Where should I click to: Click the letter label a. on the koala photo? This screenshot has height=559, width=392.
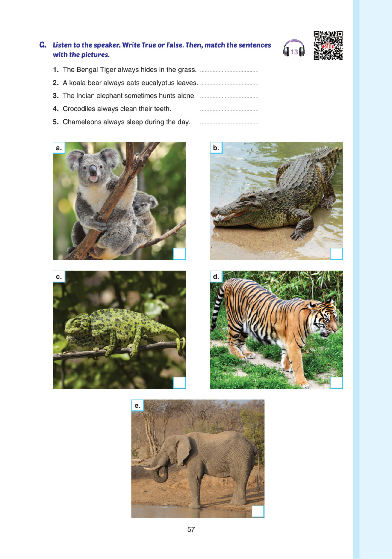(x=59, y=148)
